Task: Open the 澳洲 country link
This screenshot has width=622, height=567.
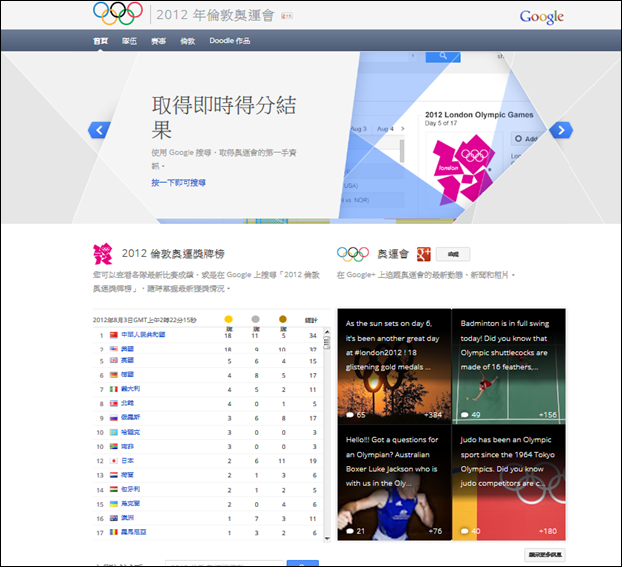Action: click(127, 518)
